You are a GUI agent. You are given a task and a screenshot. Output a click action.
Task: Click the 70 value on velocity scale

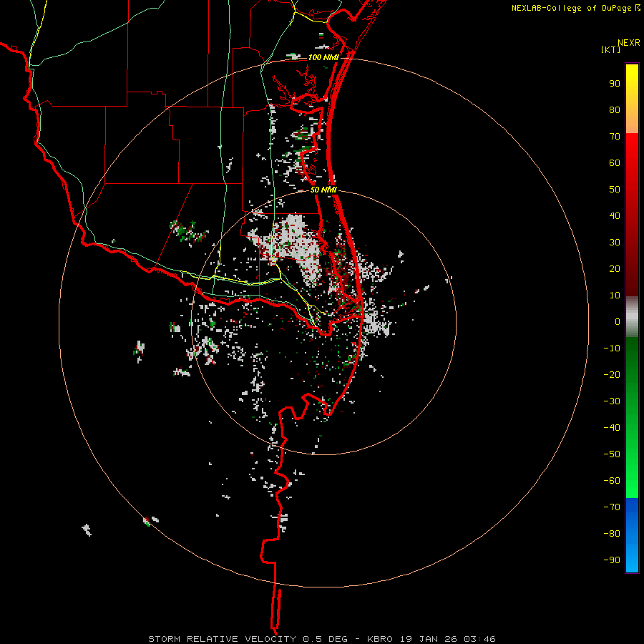coord(615,137)
